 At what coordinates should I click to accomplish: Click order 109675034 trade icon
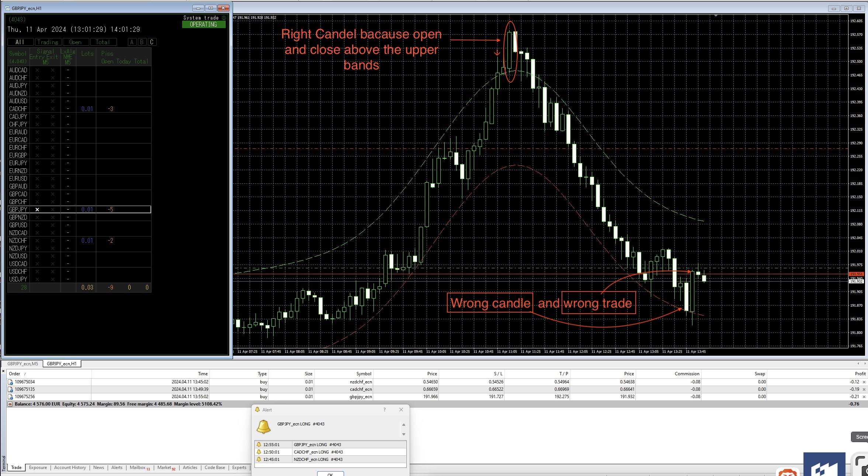click(x=10, y=382)
